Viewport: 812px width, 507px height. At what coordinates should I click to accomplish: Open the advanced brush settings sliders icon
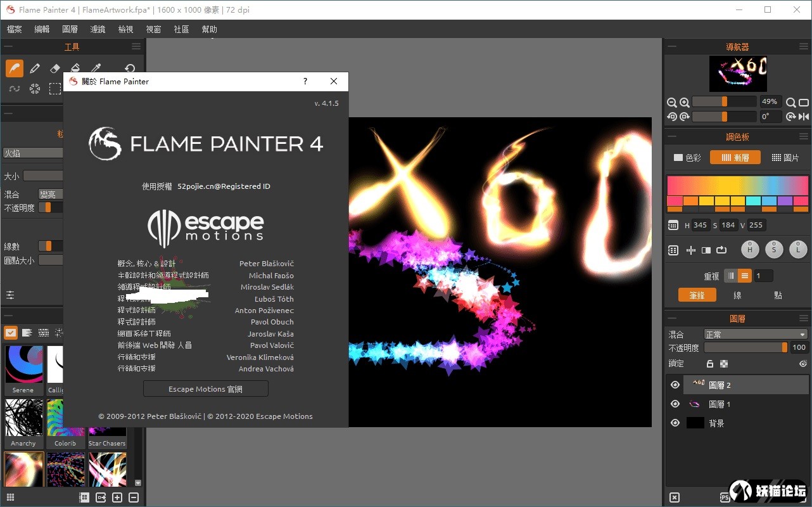[x=11, y=295]
